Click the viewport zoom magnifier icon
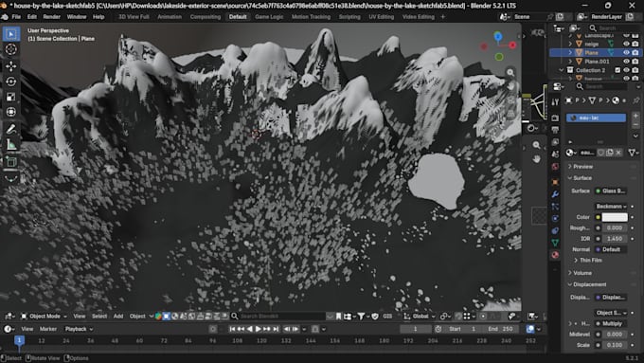 pyautogui.click(x=510, y=72)
